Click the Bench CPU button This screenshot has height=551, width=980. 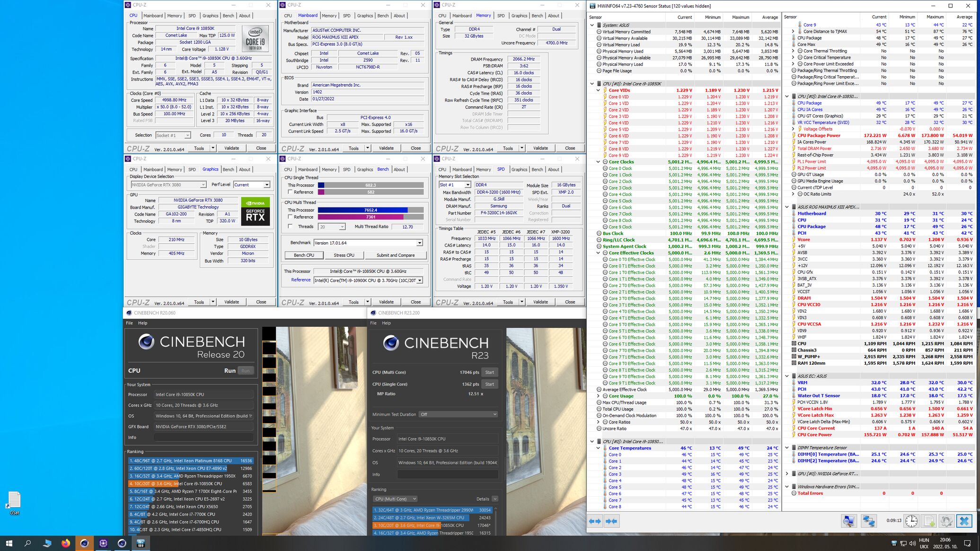click(304, 255)
